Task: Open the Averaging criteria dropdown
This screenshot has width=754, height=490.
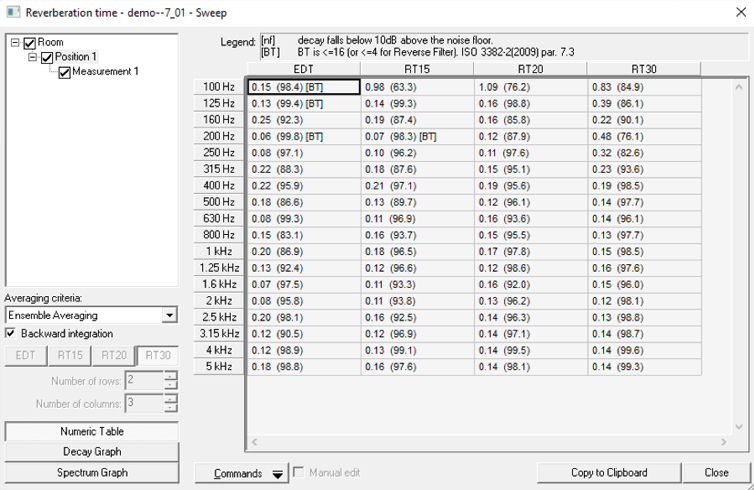Action: (169, 316)
